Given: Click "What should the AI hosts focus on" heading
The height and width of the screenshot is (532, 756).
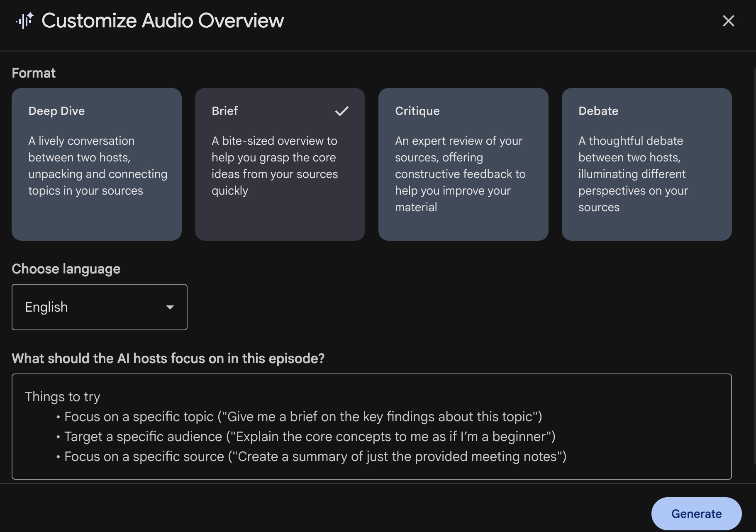Looking at the screenshot, I should 168,359.
